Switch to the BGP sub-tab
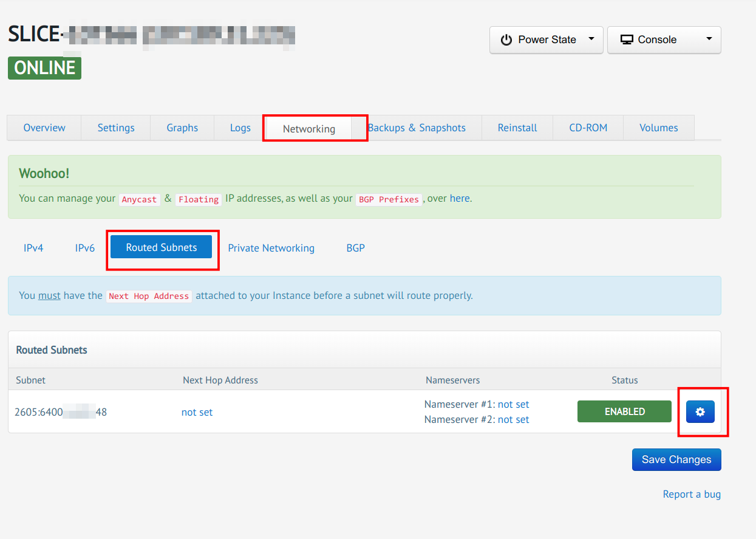Screen dimensions: 756x539 [x=355, y=248]
